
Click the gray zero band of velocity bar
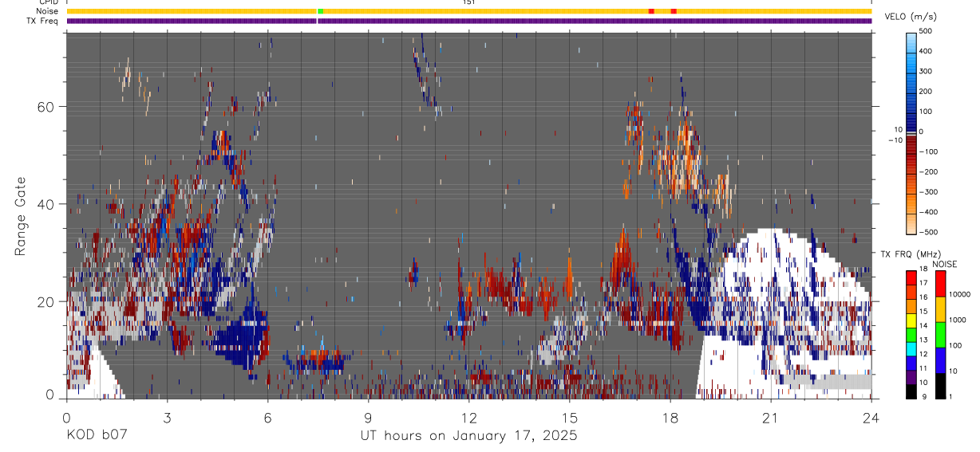[911, 136]
